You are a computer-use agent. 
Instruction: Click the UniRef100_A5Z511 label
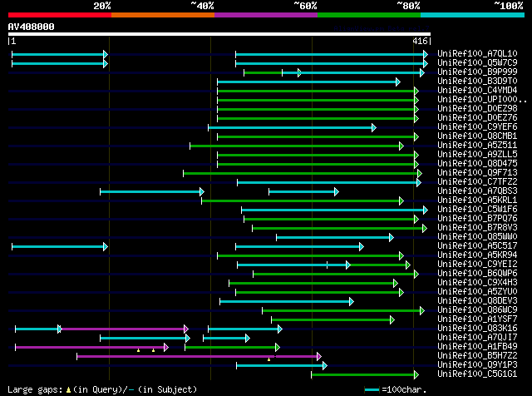click(477, 146)
